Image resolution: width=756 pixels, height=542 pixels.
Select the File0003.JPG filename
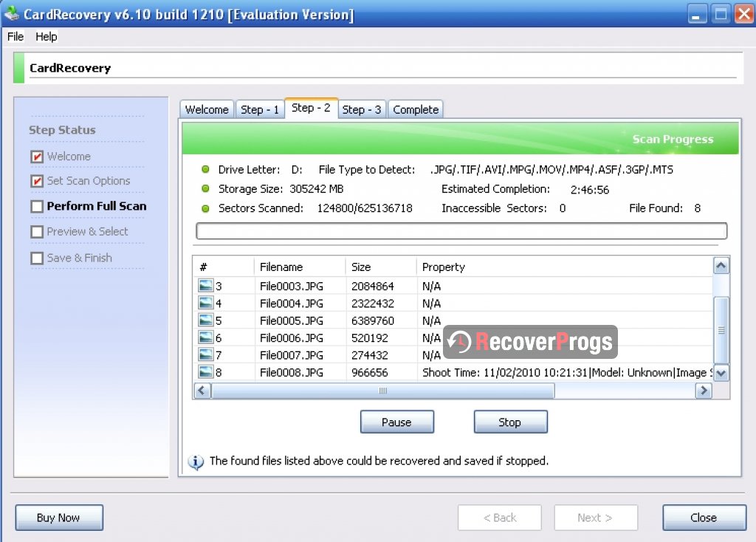coord(291,286)
